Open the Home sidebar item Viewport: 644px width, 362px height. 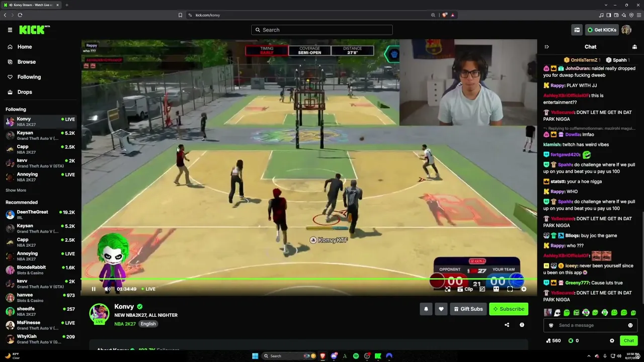24,47
